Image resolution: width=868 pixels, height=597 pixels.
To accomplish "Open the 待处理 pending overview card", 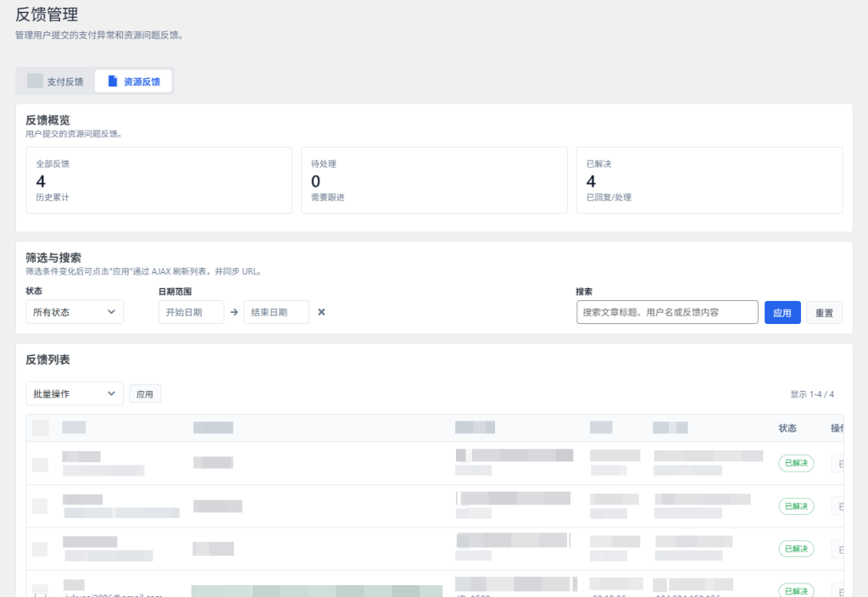I will 433,180.
